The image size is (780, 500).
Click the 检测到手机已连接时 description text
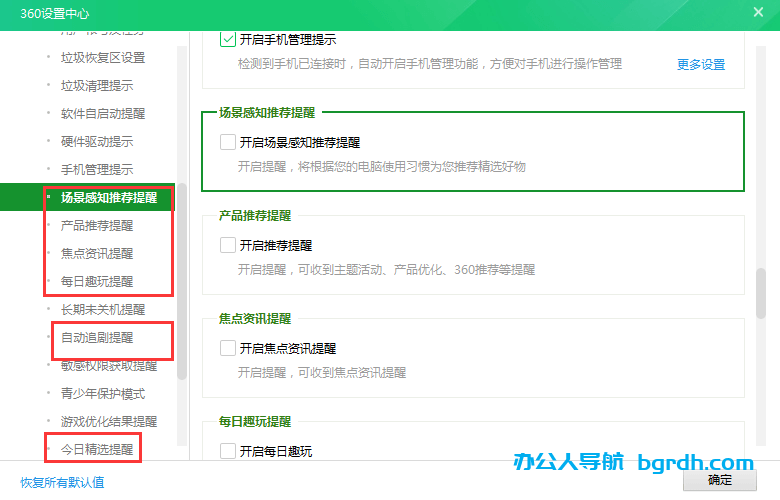click(430, 64)
